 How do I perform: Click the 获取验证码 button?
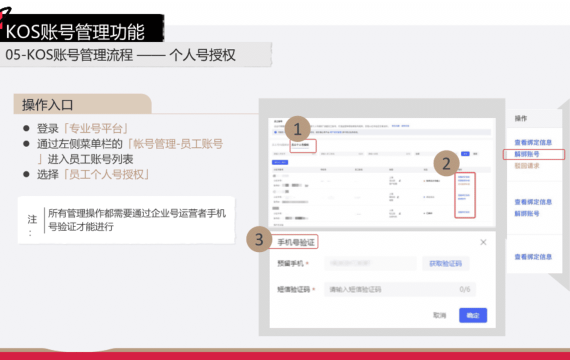tap(446, 263)
